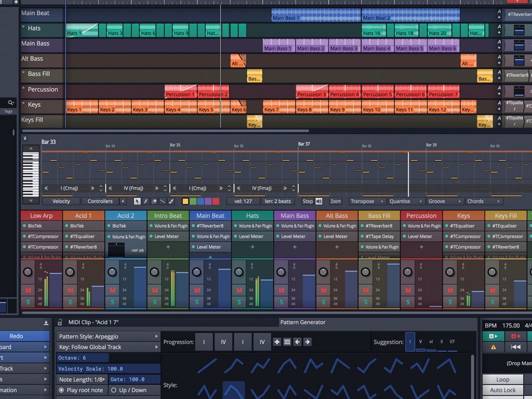
Task: Shift progression right with arrow icon
Action: coord(307,342)
